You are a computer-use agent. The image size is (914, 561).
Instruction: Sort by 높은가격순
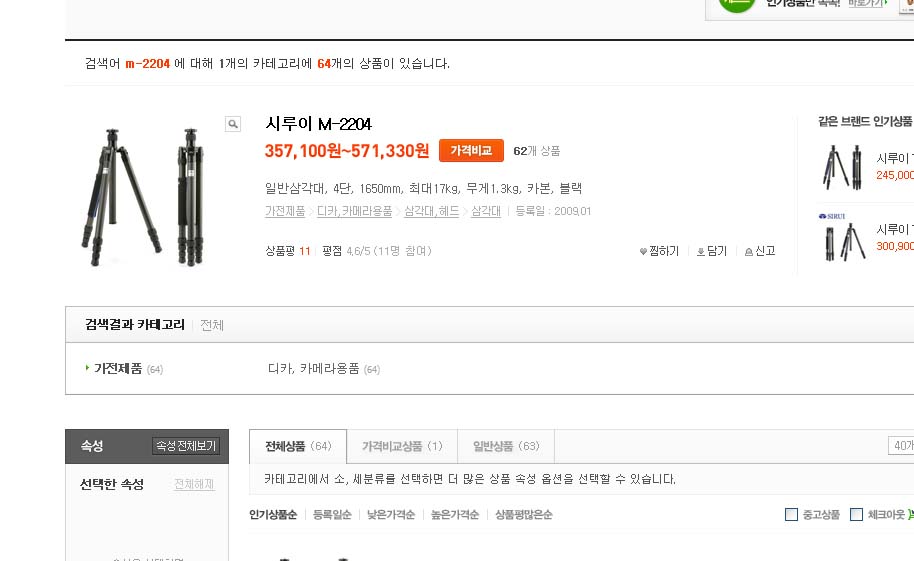tap(455, 514)
